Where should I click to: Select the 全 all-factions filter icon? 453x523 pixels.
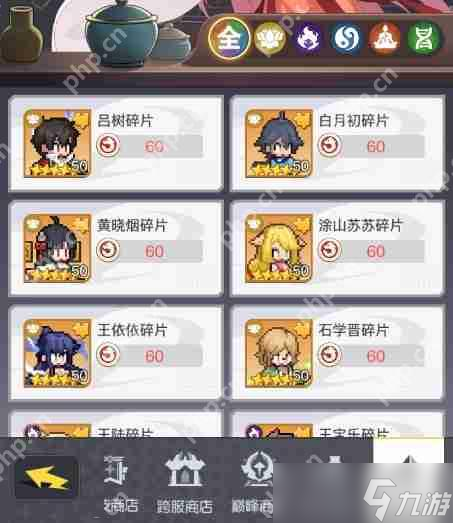229,38
